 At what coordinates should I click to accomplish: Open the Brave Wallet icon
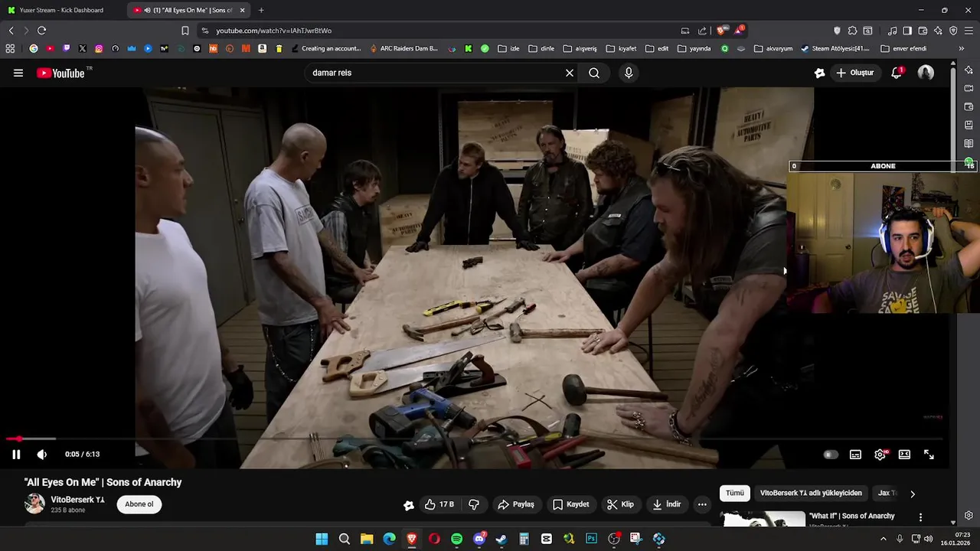[x=923, y=31]
